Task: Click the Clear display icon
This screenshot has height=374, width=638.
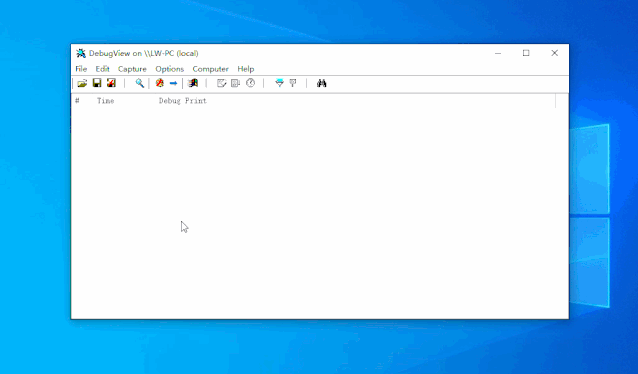Action: click(221, 83)
